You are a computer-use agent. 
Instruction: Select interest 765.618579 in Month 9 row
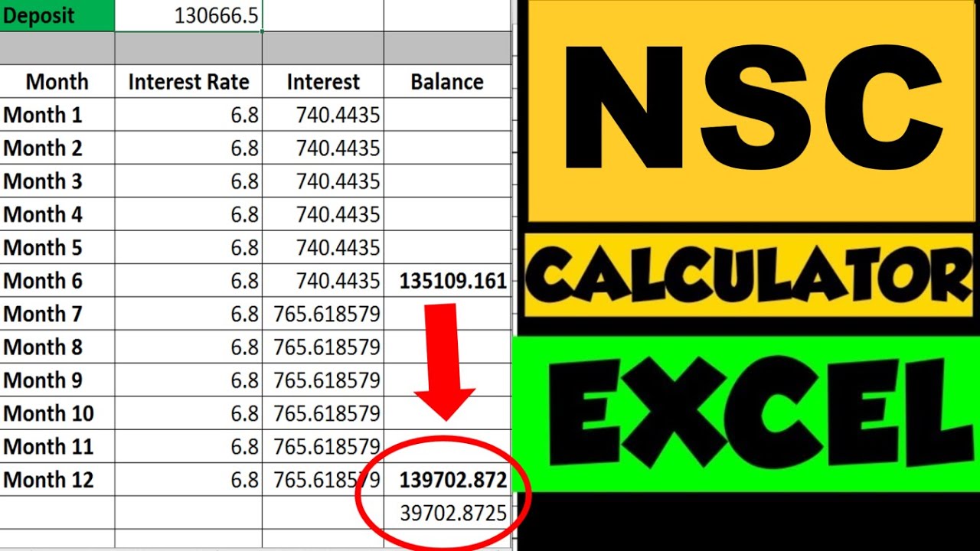click(x=323, y=380)
